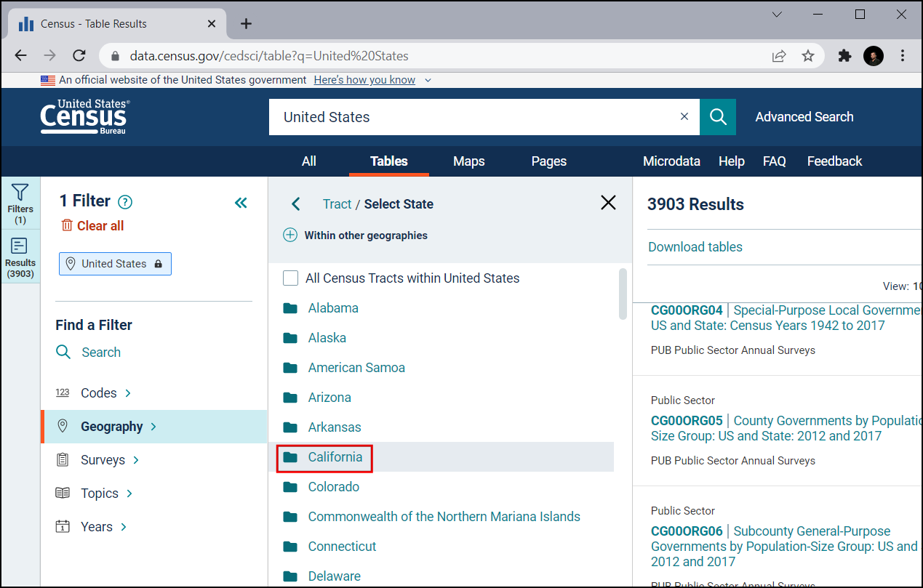Switch to the Pages tab
This screenshot has width=923, height=588.
click(x=548, y=161)
